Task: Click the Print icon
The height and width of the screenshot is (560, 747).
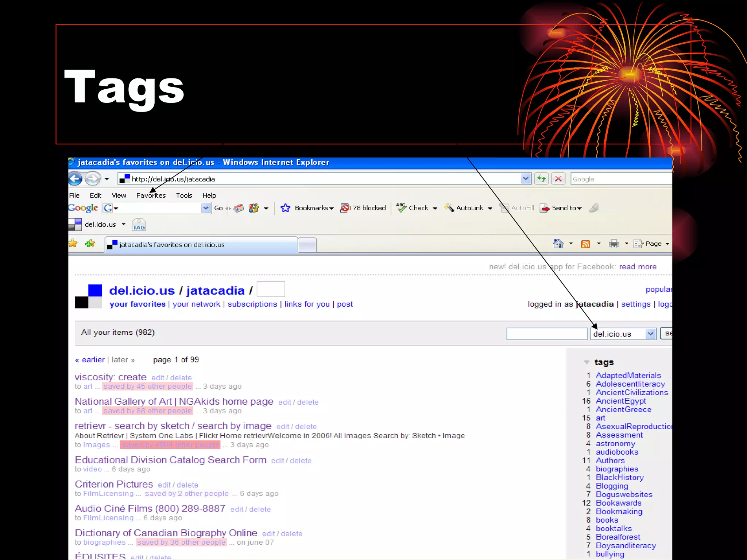Action: click(x=614, y=244)
